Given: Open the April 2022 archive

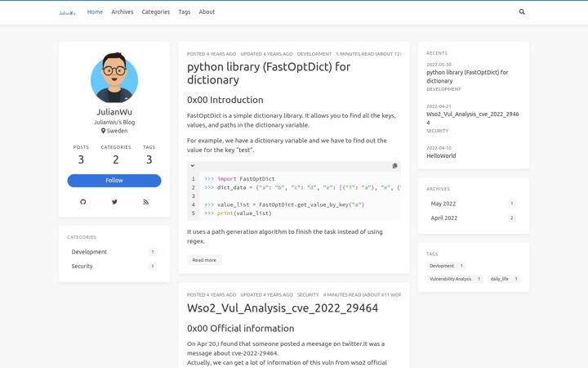Looking at the screenshot, I should (473, 218).
